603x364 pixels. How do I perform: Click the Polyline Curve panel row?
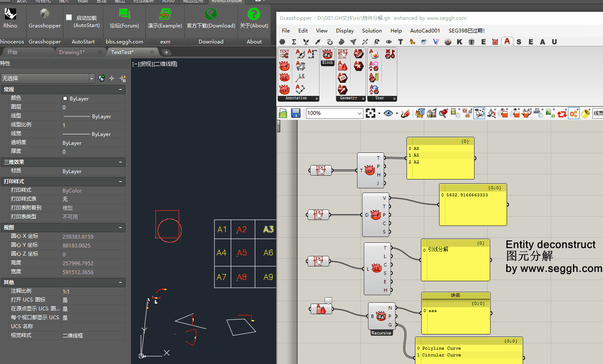pyautogui.click(x=442, y=348)
